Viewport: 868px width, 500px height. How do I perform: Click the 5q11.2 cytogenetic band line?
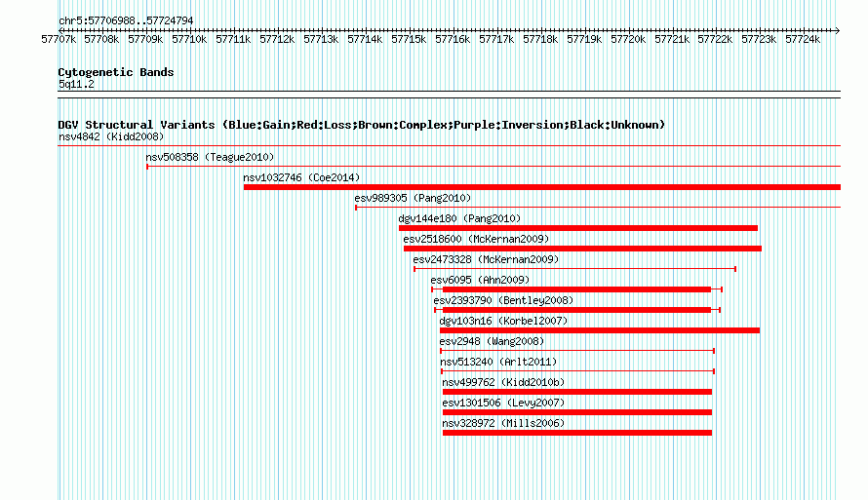(x=449, y=95)
